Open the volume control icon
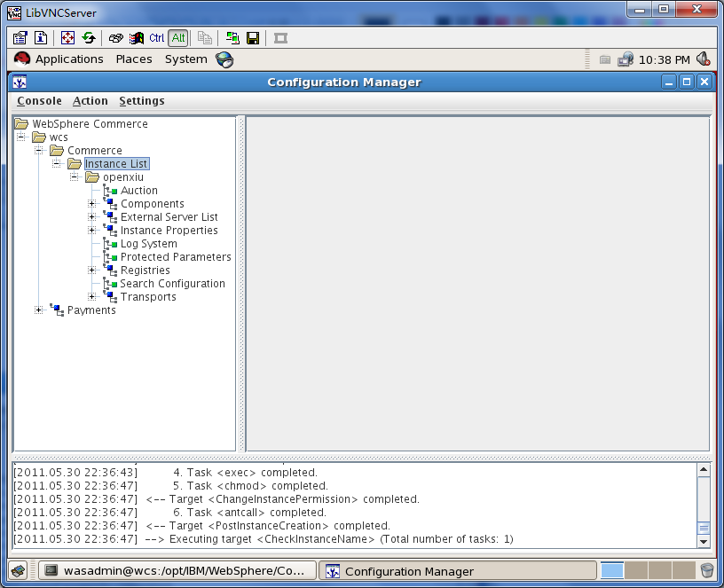Screen dimensions: 724x588 [x=704, y=59]
